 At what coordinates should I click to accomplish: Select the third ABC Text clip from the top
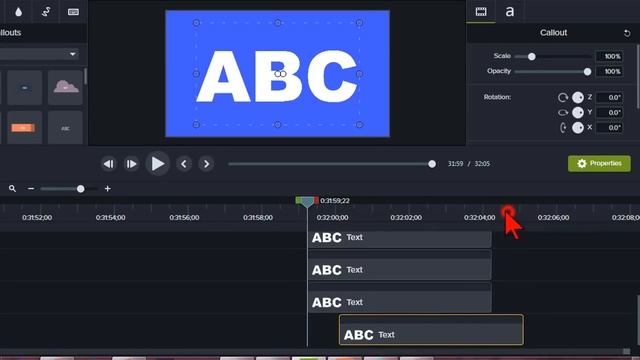pyautogui.click(x=400, y=298)
